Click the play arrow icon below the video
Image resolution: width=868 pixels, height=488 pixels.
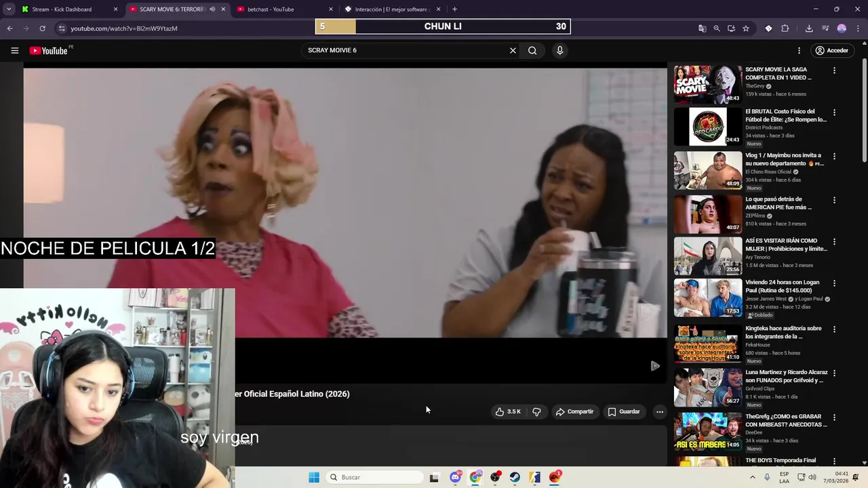(655, 366)
